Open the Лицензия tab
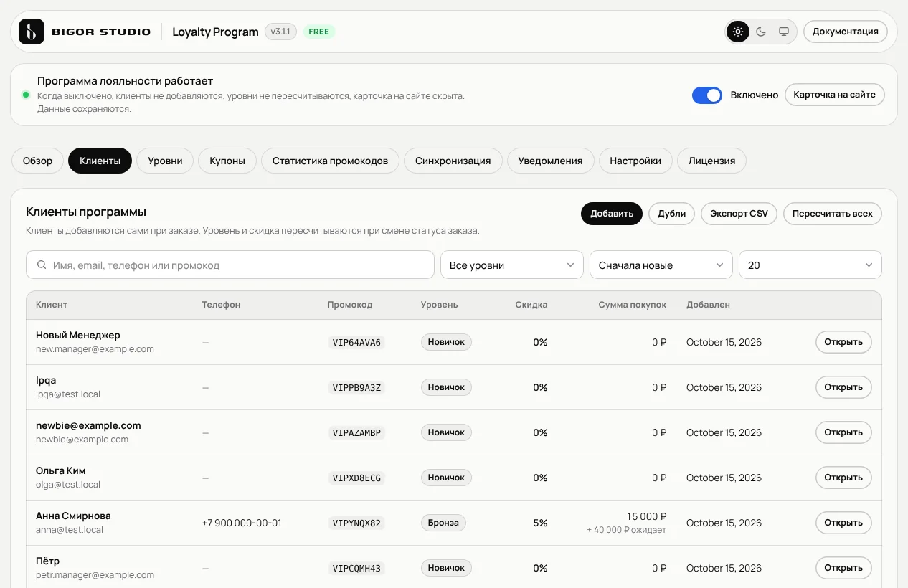 [711, 161]
